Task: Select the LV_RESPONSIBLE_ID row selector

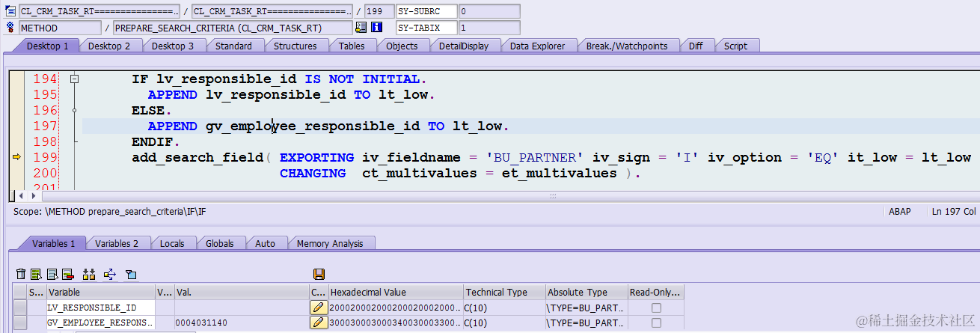Action: pos(19,308)
